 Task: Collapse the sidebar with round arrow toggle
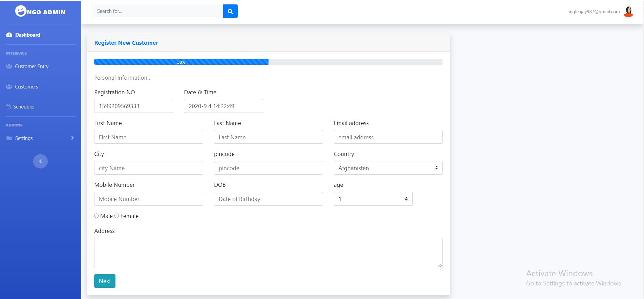[x=40, y=161]
